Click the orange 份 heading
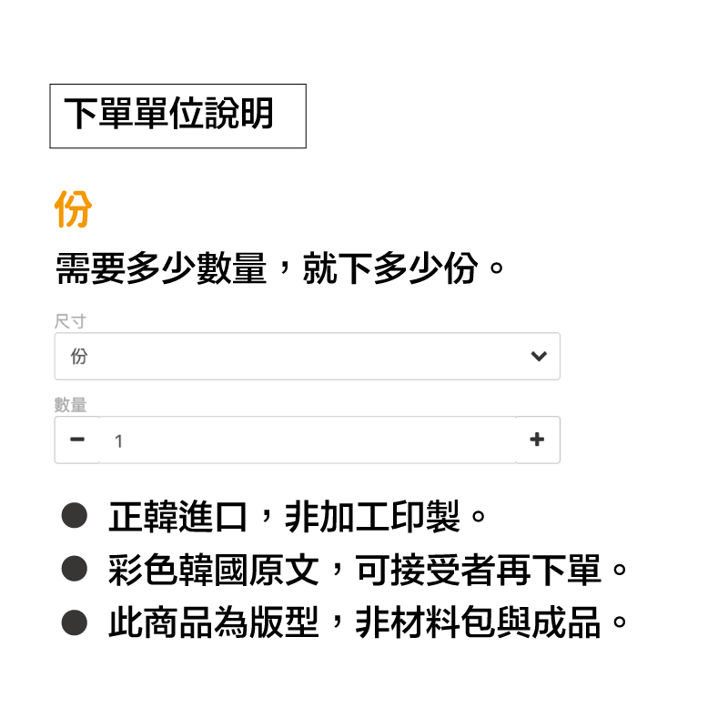The image size is (728, 728). 74,209
